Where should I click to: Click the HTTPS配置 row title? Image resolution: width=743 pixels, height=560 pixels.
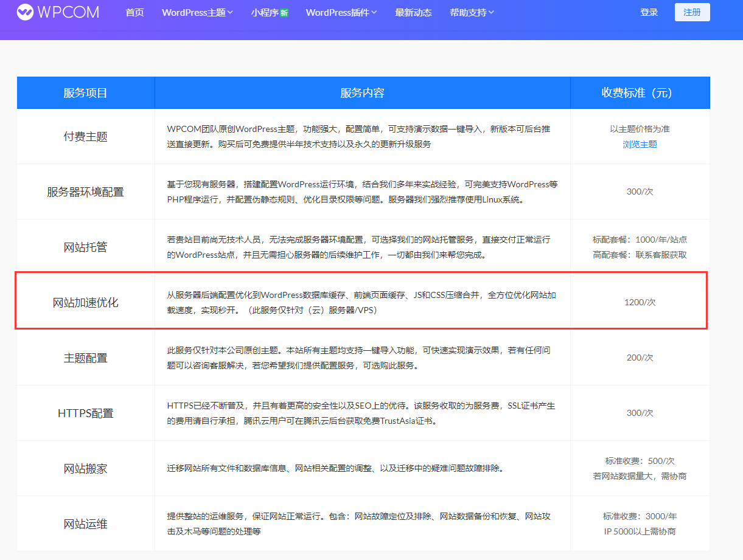[x=86, y=413]
